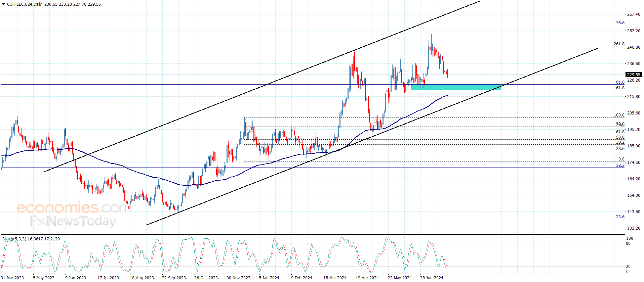This screenshot has height=282, width=644.
Task: Click the 236.60 price axis label
Action: 634,64
